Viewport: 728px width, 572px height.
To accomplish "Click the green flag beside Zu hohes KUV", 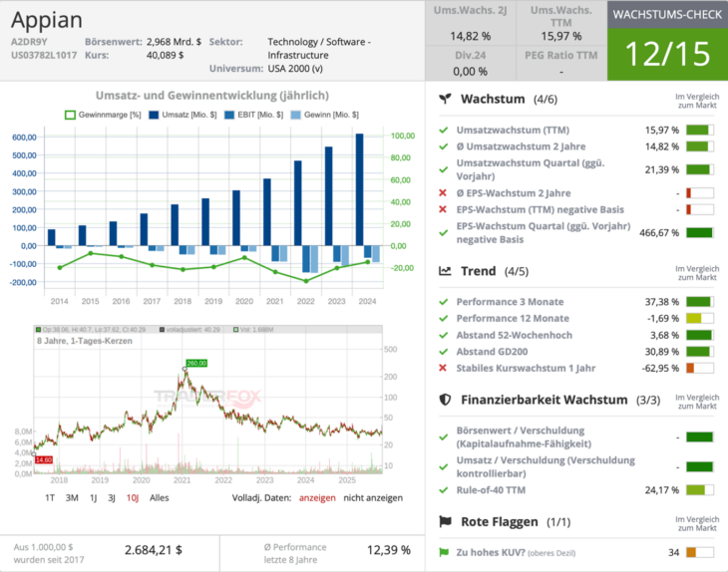I will 444,552.
